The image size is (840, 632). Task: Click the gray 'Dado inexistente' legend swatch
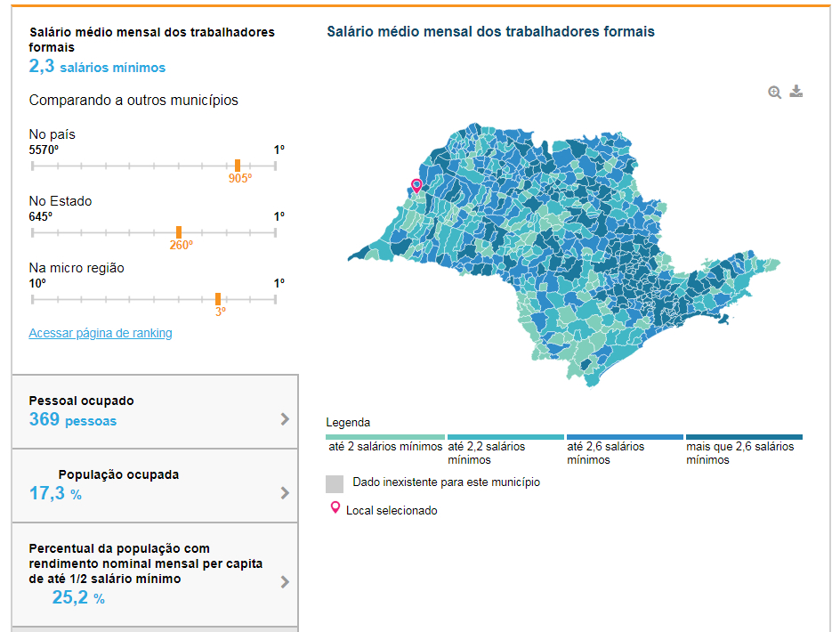[335, 483]
